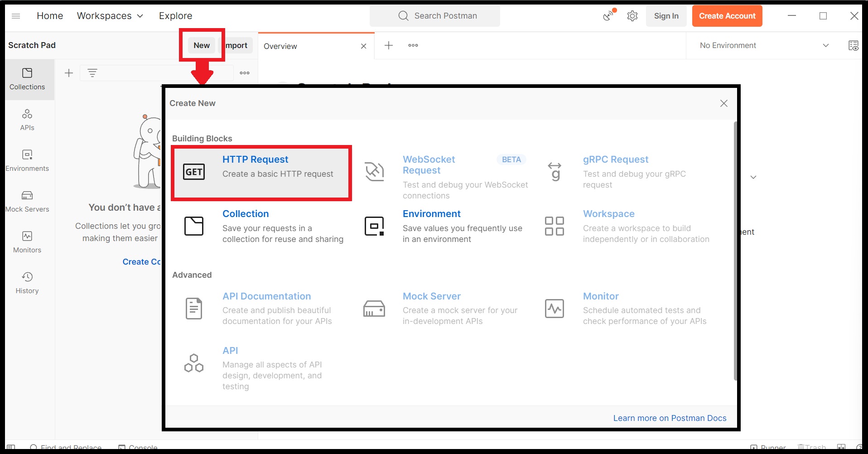Open Learn more on Postman Docs

(x=670, y=418)
